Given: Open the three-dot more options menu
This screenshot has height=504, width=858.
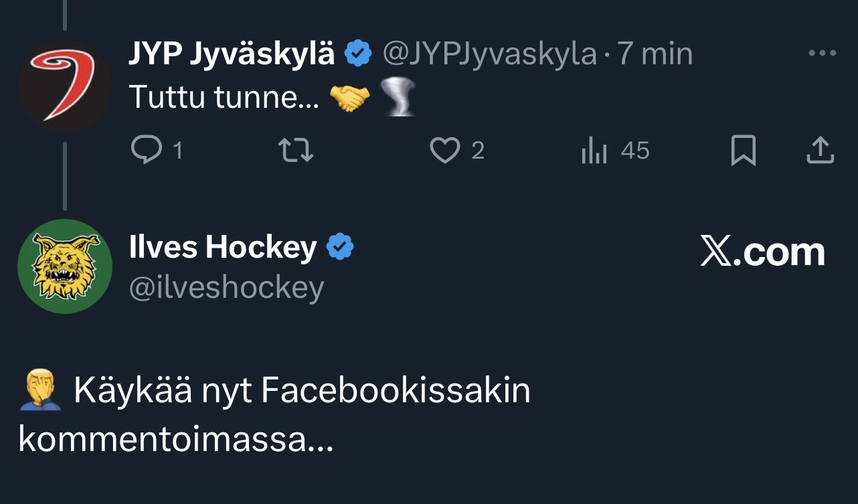Looking at the screenshot, I should point(823,54).
